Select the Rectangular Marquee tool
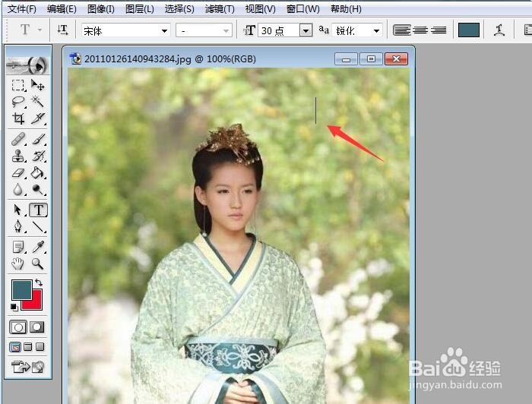Screen dimensions: 532x404 tap(18, 85)
